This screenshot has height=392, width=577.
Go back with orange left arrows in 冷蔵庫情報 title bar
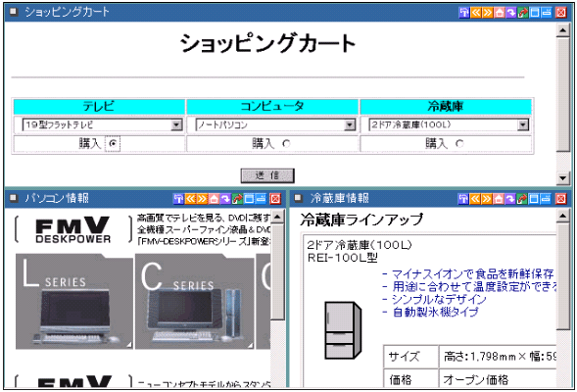click(x=475, y=199)
